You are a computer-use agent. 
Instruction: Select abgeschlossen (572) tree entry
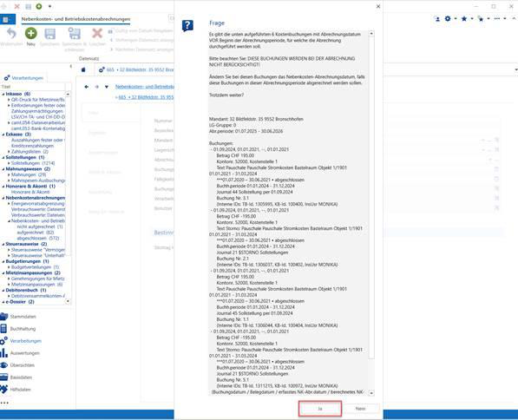click(38, 239)
